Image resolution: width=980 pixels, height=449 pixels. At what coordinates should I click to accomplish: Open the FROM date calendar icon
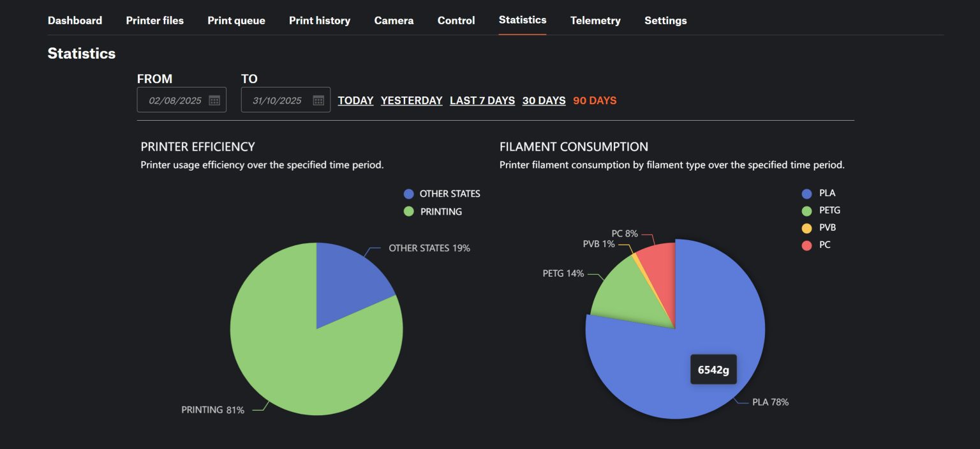[x=214, y=100]
